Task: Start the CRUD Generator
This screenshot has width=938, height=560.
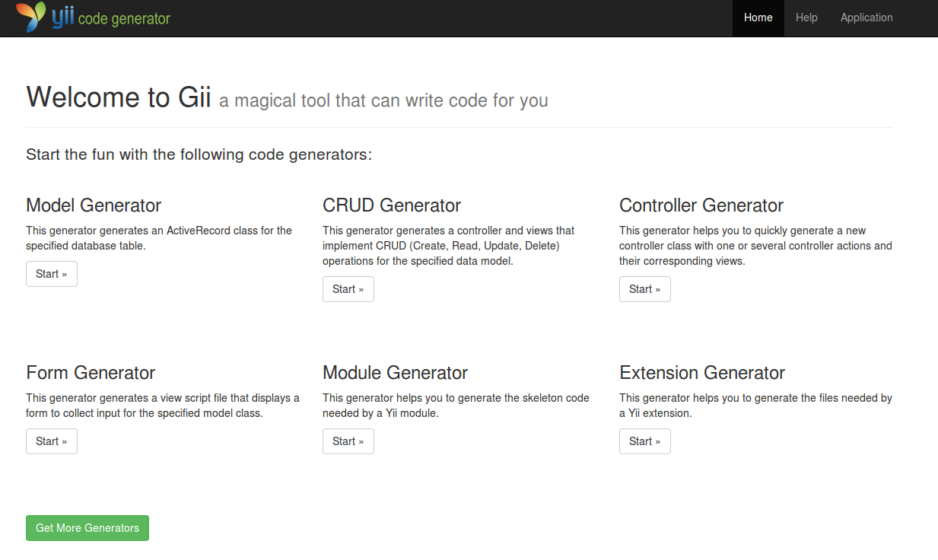Action: (348, 289)
